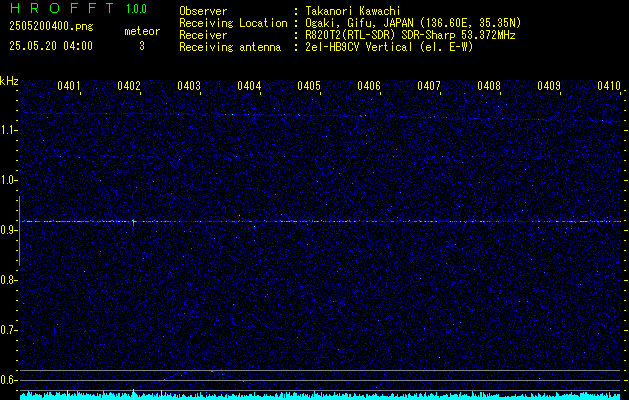The height and width of the screenshot is (400, 629).
Task: Select antenna text 2el-HB9CV Vertical
Action: click(x=359, y=47)
